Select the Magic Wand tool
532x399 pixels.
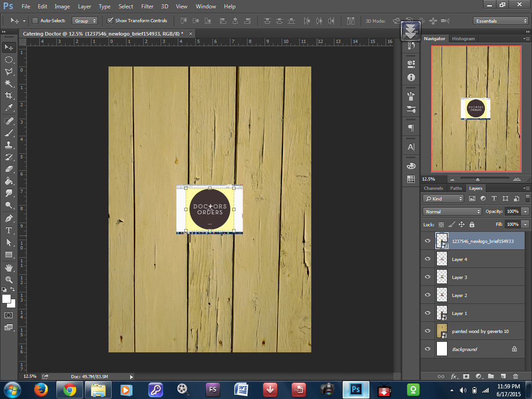8,84
